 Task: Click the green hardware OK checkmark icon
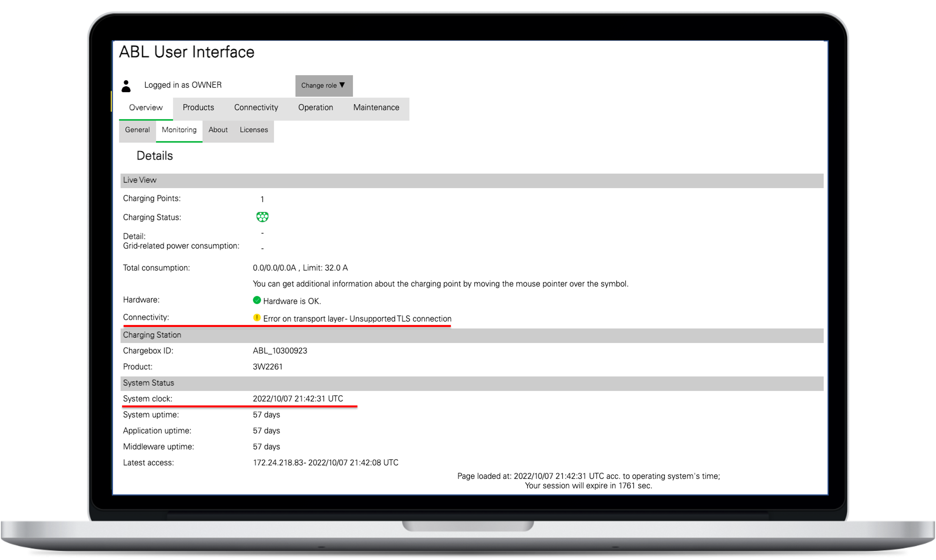(257, 300)
